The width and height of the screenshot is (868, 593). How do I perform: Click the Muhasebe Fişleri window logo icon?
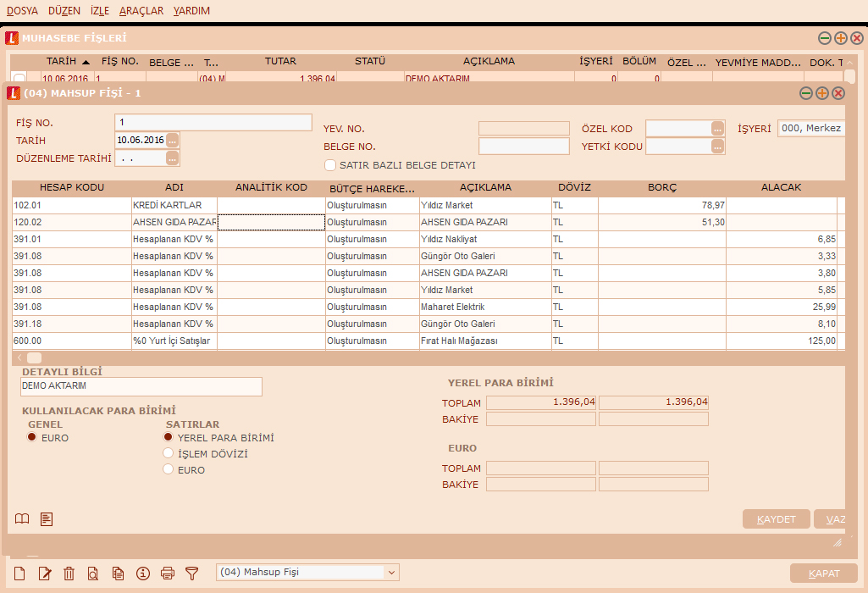coord(12,37)
